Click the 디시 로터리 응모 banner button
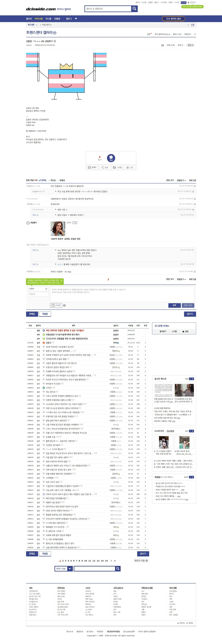Viewport: 222px width, 644px height. point(173,19)
